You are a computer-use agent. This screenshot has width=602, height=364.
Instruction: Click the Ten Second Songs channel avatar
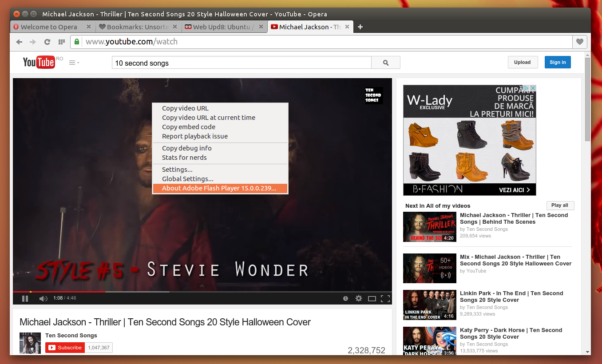pos(30,343)
